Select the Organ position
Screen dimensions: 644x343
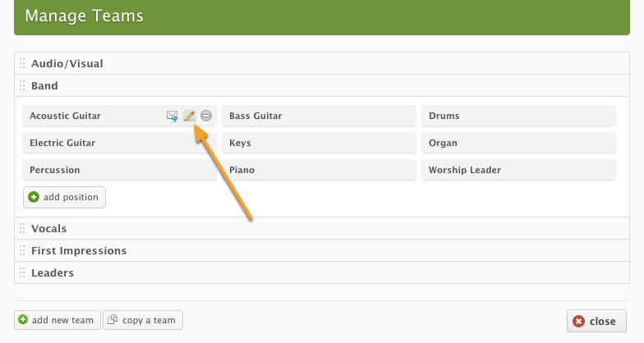[x=519, y=143]
